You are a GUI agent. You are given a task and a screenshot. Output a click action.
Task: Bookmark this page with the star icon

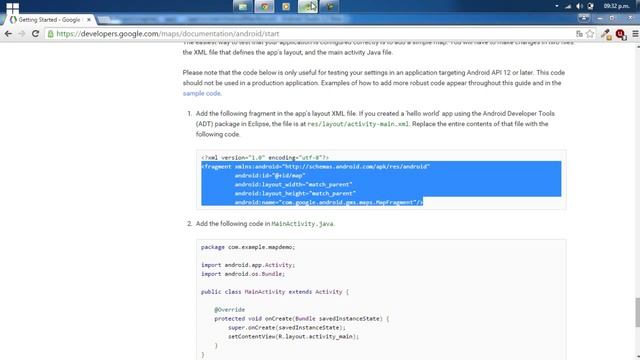click(x=590, y=34)
